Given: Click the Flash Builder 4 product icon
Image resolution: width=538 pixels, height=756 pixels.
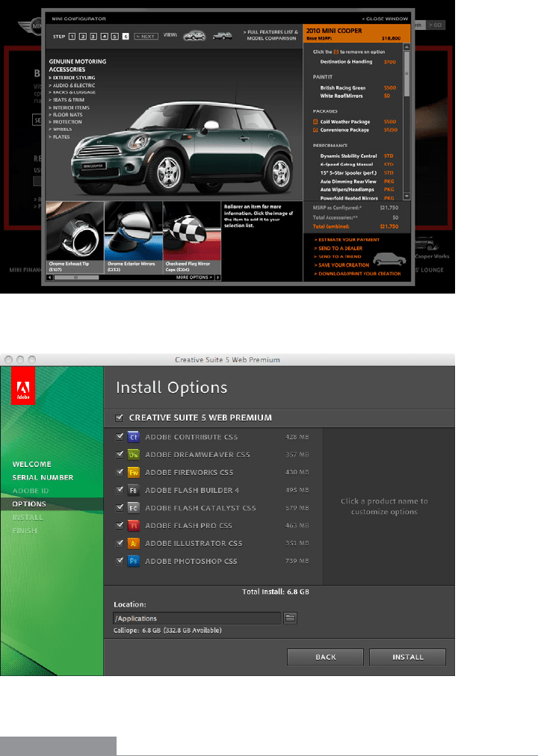Looking at the screenshot, I should [134, 490].
